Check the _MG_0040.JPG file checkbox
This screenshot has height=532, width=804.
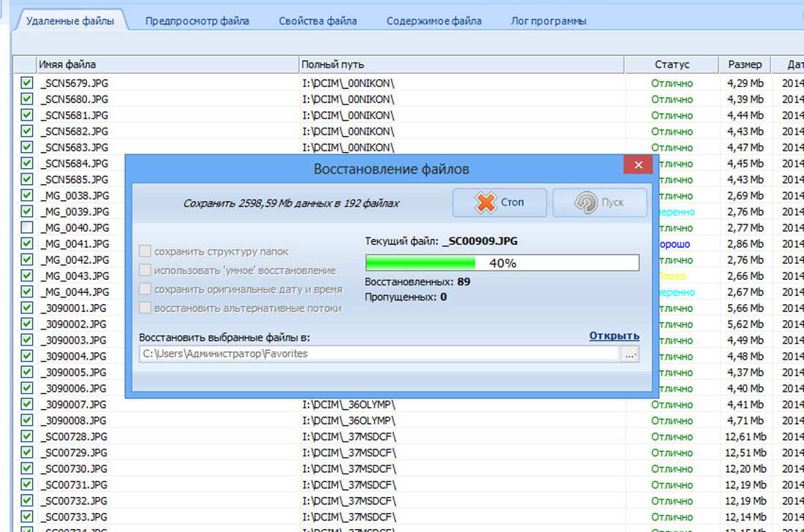(27, 228)
